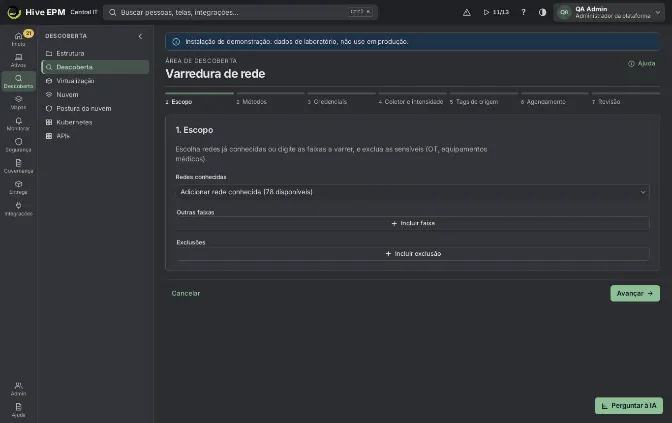Image resolution: width=672 pixels, height=423 pixels.
Task: Open the QA Admin account dropdown chevron
Action: click(658, 12)
